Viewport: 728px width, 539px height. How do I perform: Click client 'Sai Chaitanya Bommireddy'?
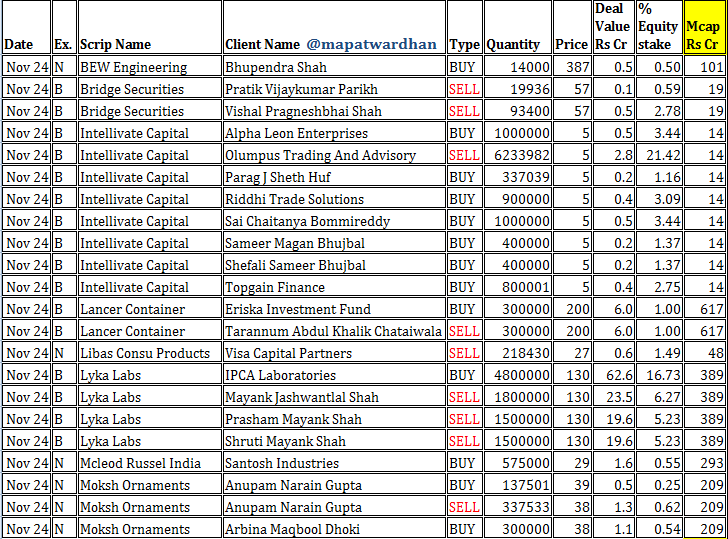[x=334, y=221]
